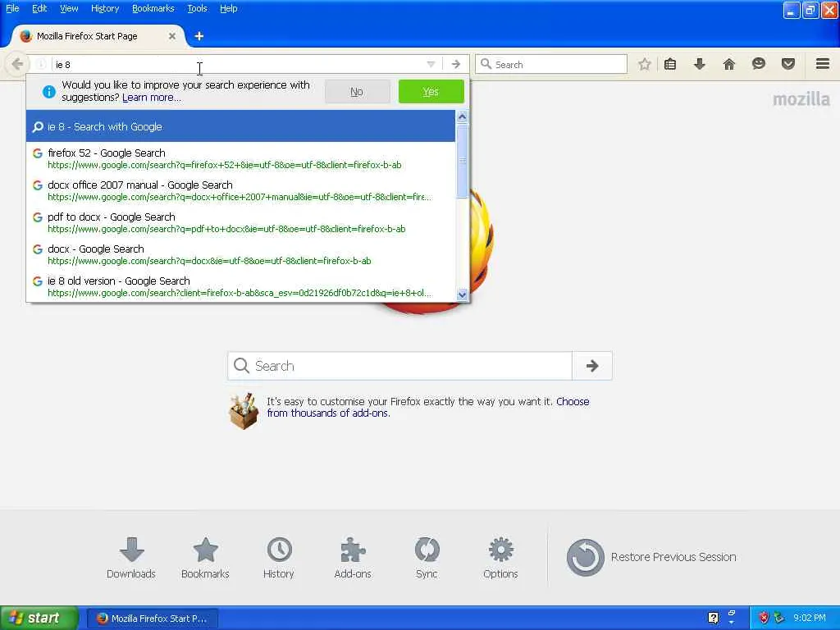Select 'ie 8 old version' suggestion

240,286
